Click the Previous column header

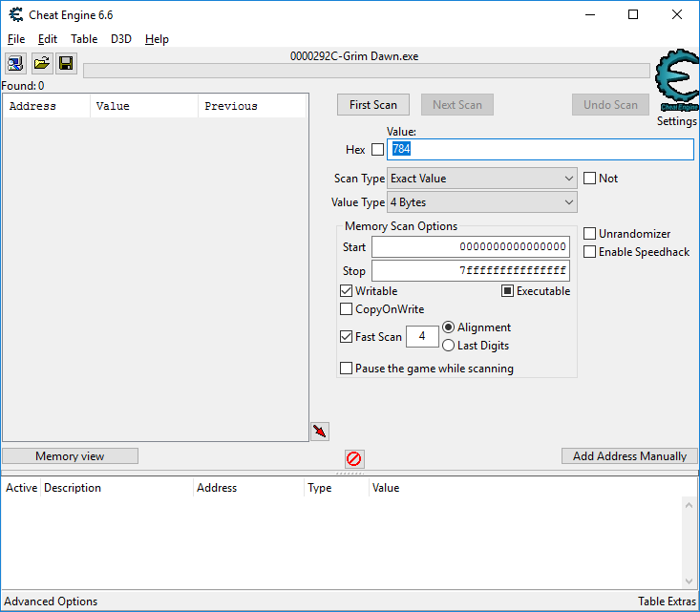click(x=252, y=106)
